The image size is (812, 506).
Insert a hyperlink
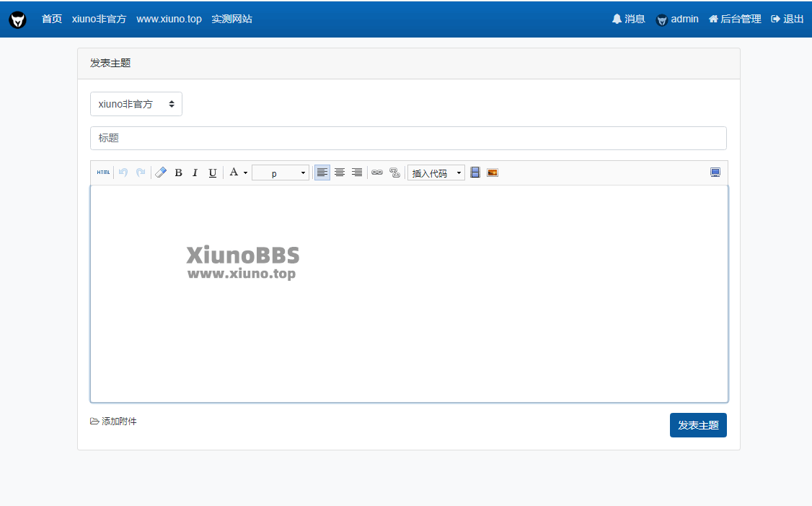[x=377, y=173]
